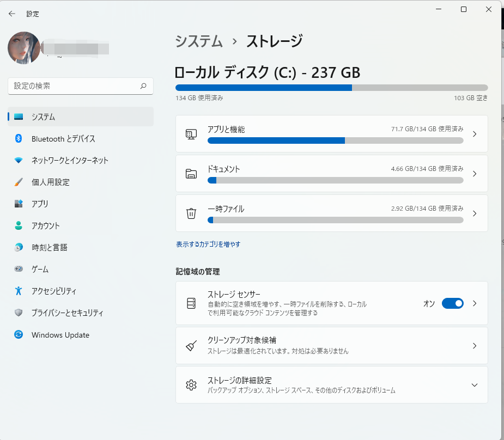Click the アカウント person icon

click(x=19, y=225)
